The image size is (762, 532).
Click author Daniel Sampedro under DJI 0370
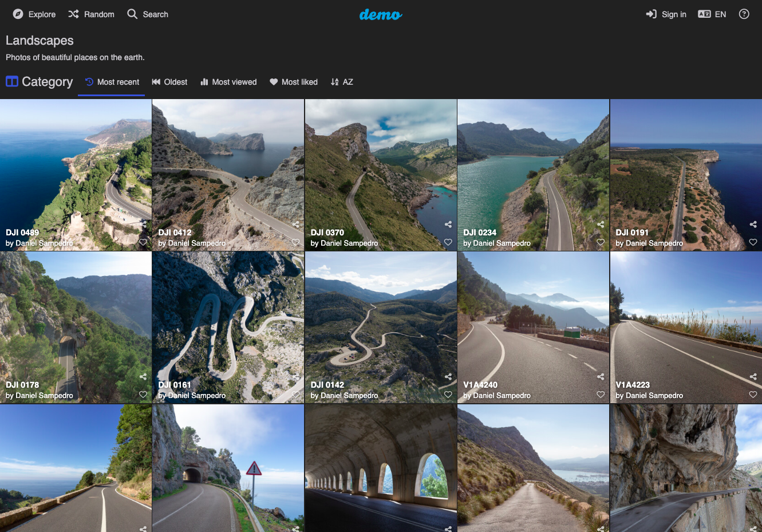click(349, 243)
